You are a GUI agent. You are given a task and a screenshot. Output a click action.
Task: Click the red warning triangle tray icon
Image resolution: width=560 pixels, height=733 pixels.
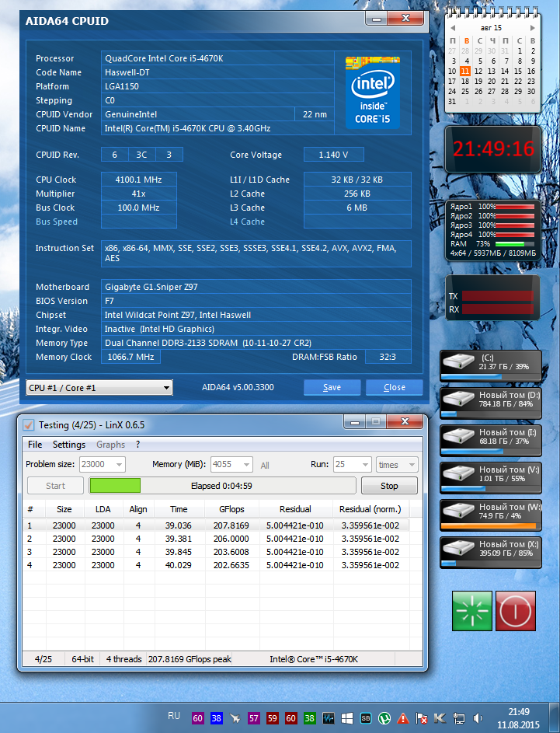click(402, 718)
